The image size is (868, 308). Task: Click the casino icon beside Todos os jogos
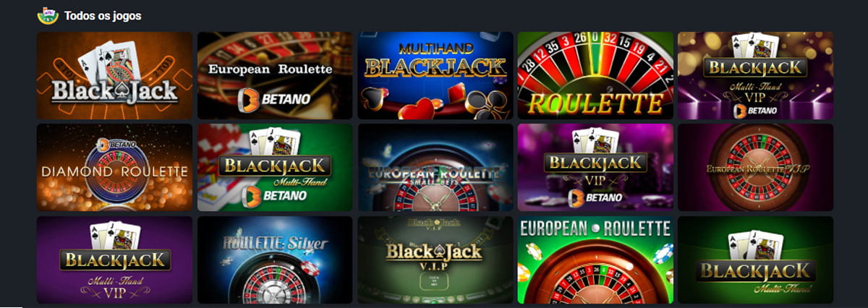[48, 15]
